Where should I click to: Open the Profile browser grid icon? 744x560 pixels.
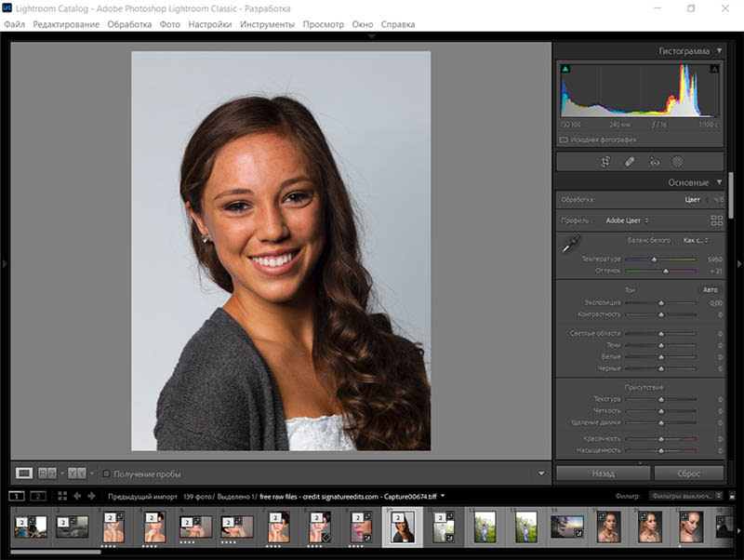pyautogui.click(x=716, y=220)
